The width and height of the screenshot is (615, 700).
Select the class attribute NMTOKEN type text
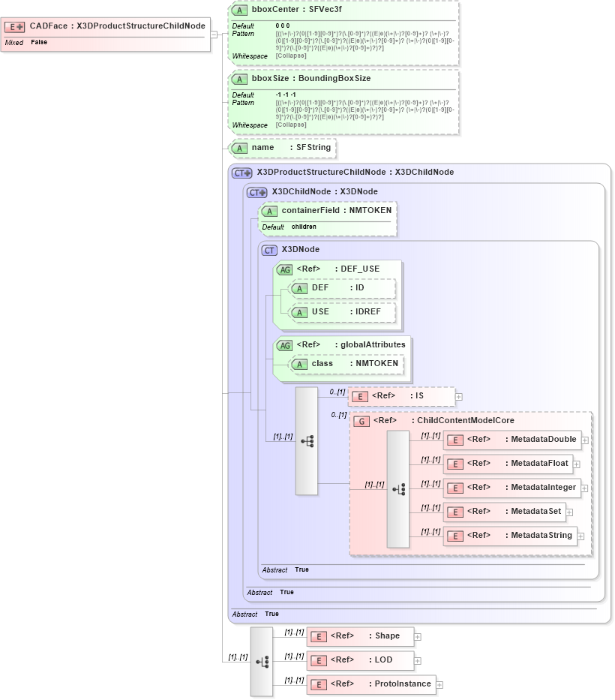pos(376,363)
